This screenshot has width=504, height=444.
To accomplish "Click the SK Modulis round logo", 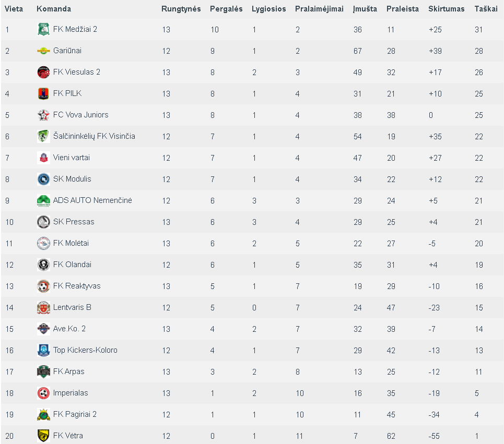I will point(43,179).
